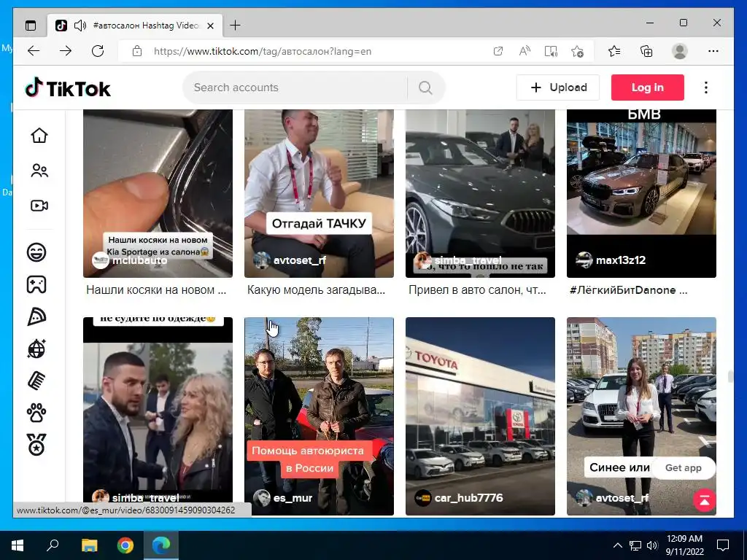This screenshot has height=560, width=747.
Task: Click the max13z12 username
Action: (x=621, y=260)
